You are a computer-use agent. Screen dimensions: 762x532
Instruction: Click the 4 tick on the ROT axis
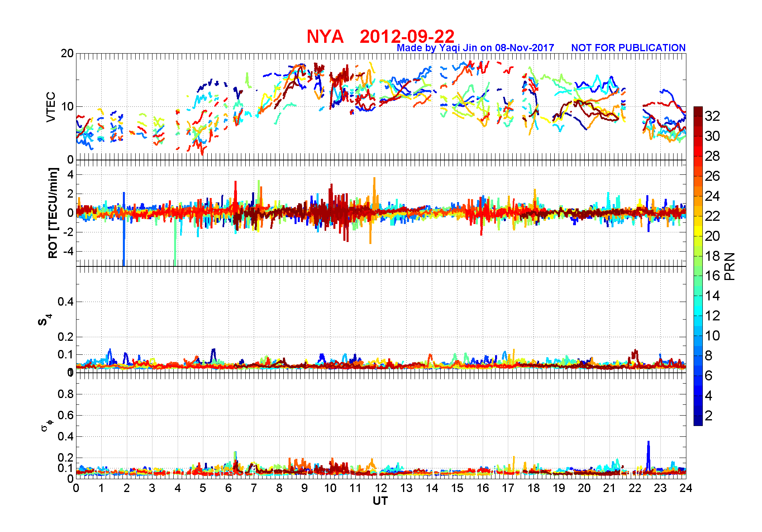point(70,174)
